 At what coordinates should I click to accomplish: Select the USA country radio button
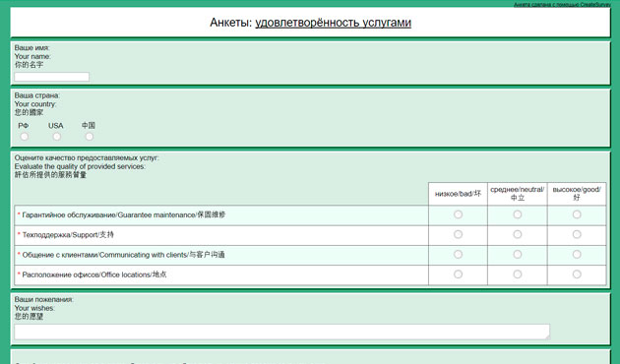click(x=57, y=137)
